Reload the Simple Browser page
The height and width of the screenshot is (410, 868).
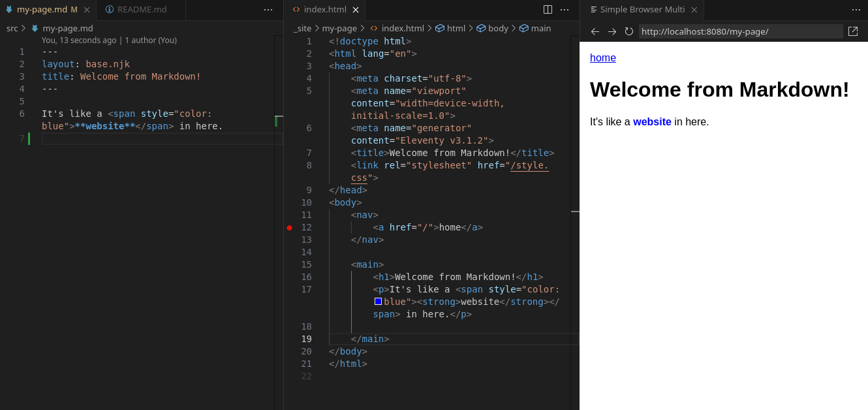(x=628, y=31)
